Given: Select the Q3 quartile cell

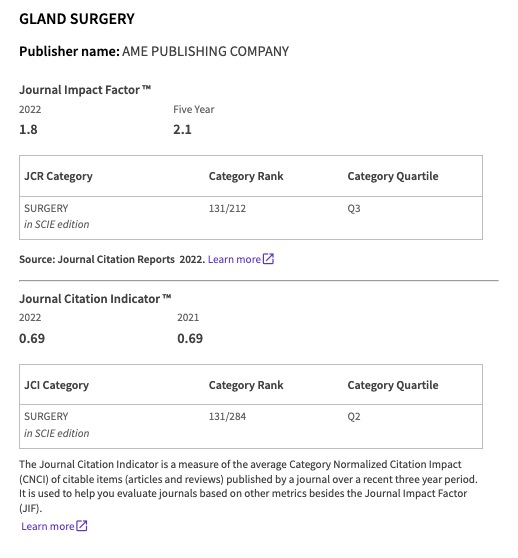Looking at the screenshot, I should tap(354, 208).
